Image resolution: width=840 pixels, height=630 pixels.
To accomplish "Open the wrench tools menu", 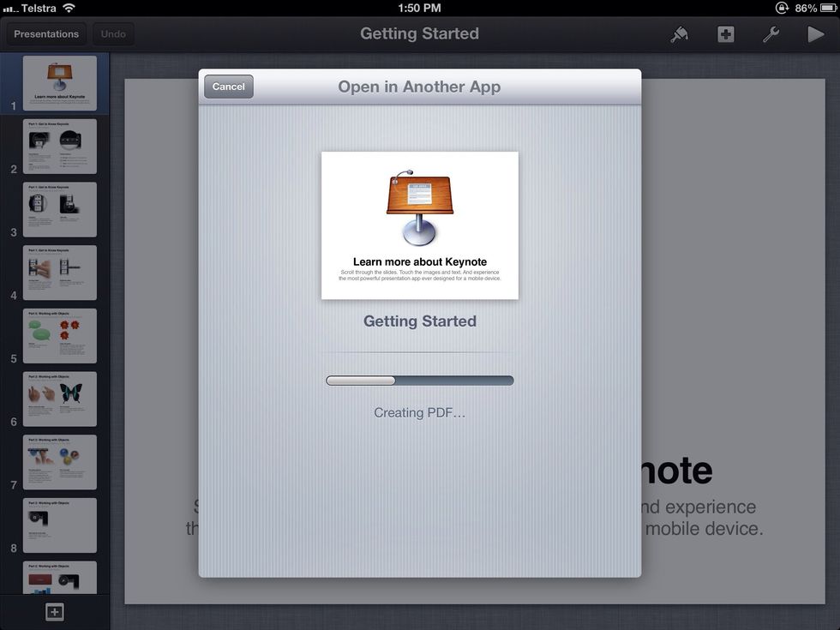I will pos(771,34).
